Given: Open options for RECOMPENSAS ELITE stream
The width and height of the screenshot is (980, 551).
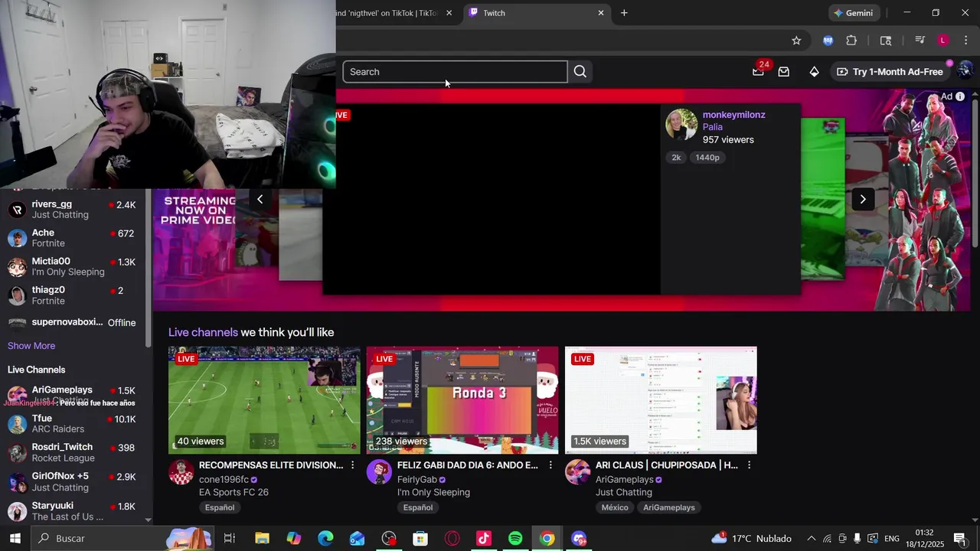Looking at the screenshot, I should 352,465.
